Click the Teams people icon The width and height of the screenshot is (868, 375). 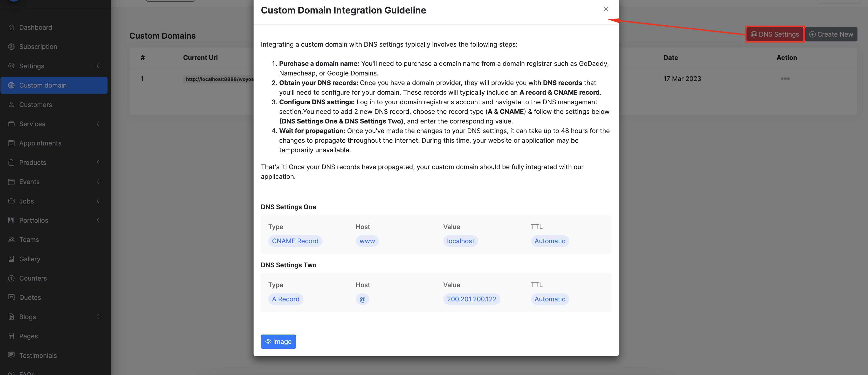(x=11, y=239)
